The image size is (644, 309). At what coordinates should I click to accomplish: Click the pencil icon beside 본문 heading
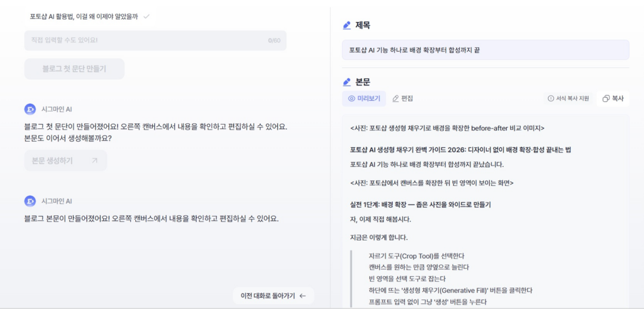[x=347, y=82]
